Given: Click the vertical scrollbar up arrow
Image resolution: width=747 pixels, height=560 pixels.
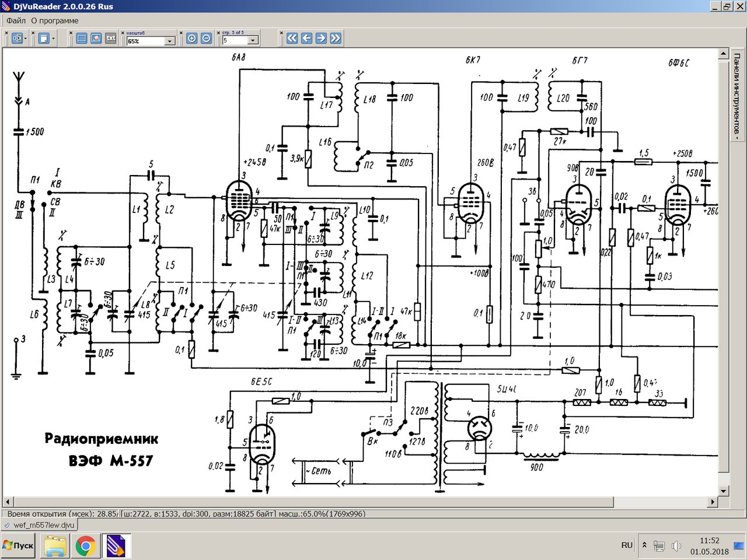Looking at the screenshot, I should pyautogui.click(x=724, y=53).
